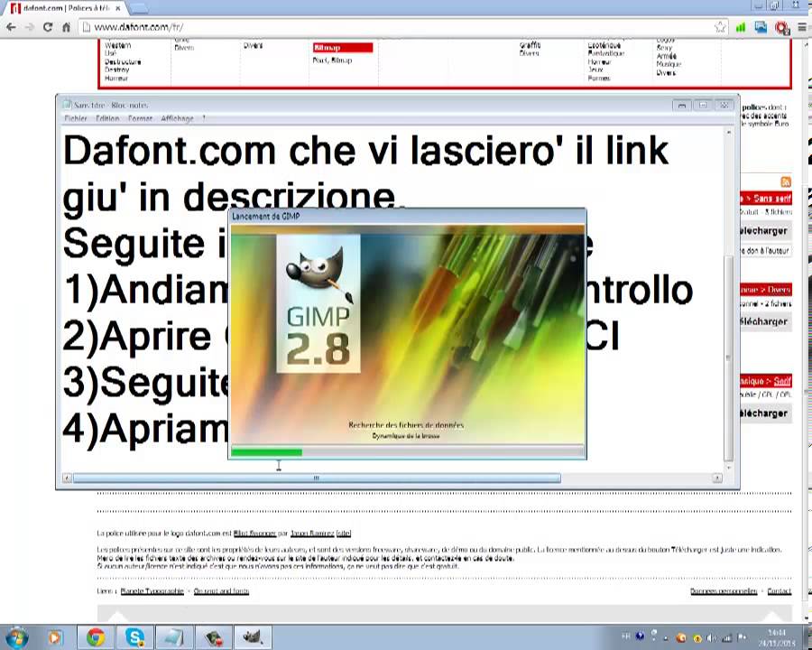Open a new Chrome tab
This screenshot has width=812, height=650.
point(139,8)
